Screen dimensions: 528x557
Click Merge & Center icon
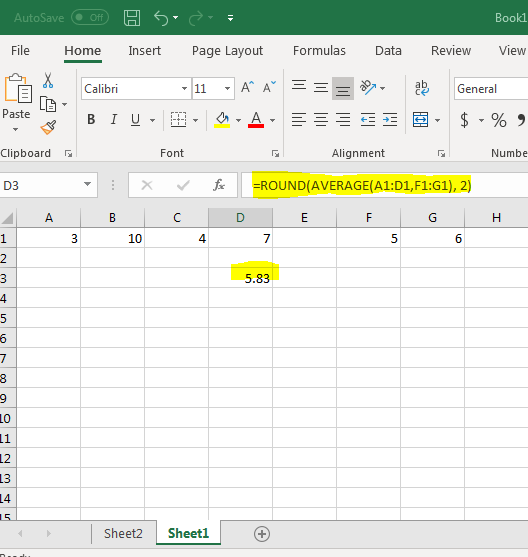(x=420, y=120)
